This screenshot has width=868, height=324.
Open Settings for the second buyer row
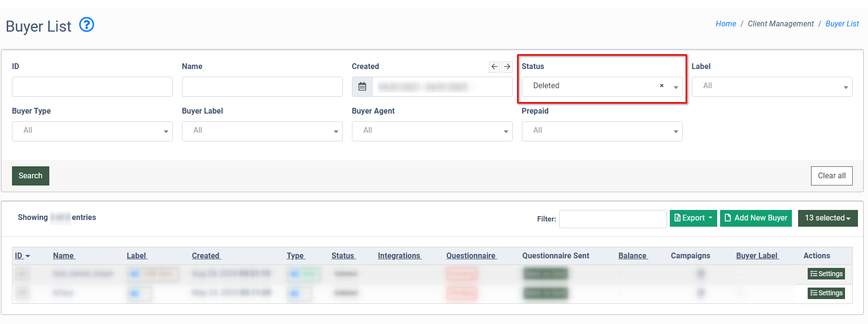tap(826, 293)
